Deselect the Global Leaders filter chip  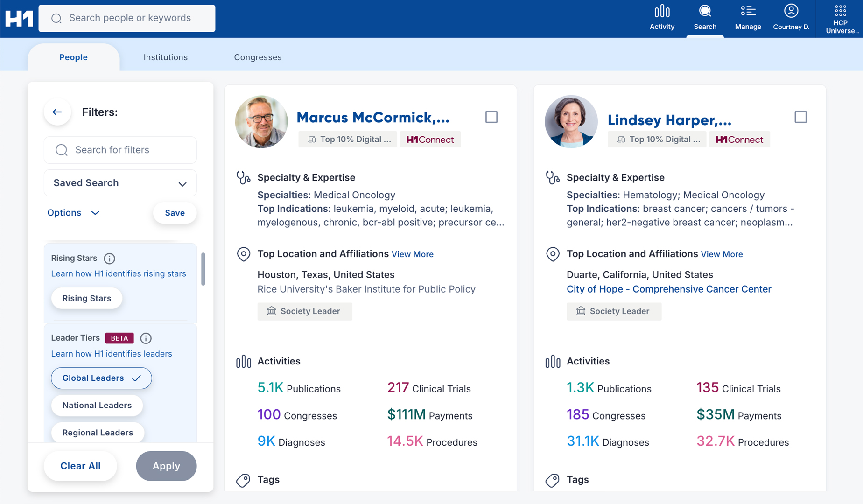click(101, 378)
